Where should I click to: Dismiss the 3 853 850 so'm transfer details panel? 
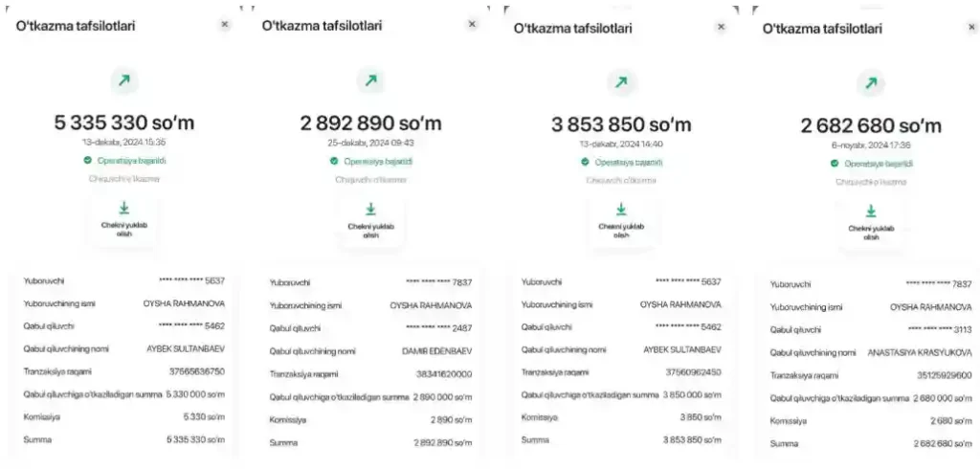point(721,28)
